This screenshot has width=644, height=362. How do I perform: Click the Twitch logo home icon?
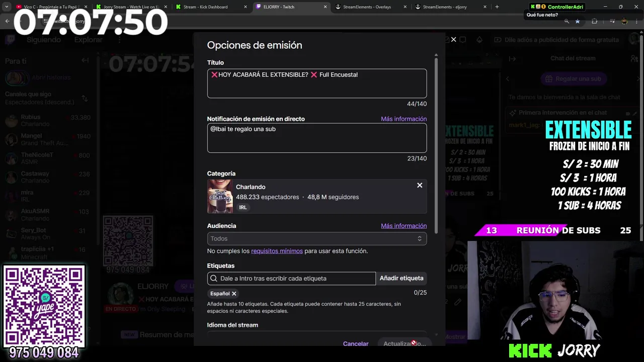tap(11, 40)
